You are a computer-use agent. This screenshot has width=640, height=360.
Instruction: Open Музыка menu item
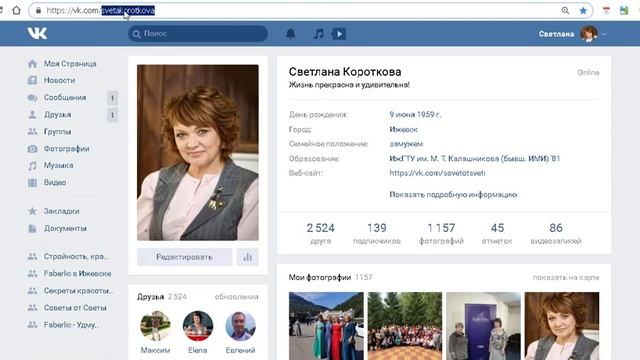58,165
